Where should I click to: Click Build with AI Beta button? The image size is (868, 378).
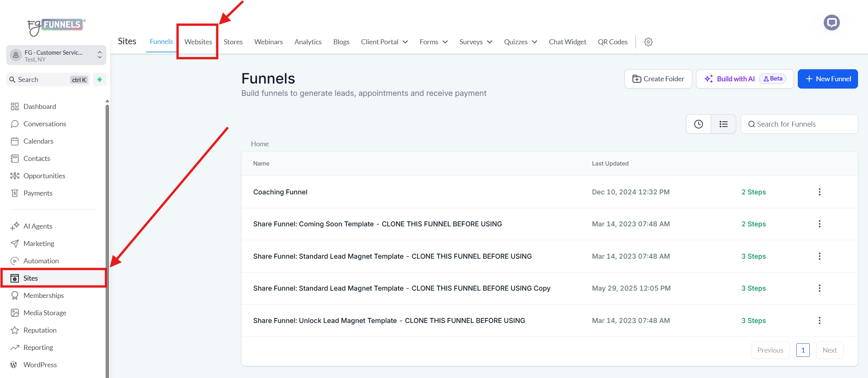pyautogui.click(x=745, y=79)
